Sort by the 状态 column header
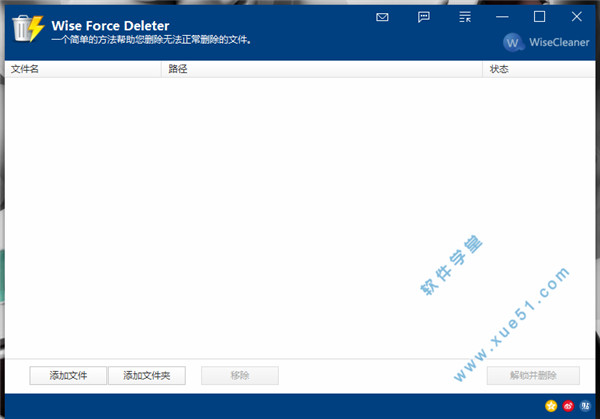The image size is (600, 419). (x=538, y=69)
